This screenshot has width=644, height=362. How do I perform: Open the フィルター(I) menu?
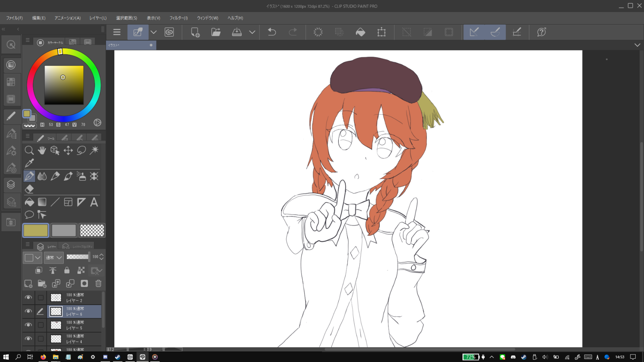pyautogui.click(x=178, y=18)
